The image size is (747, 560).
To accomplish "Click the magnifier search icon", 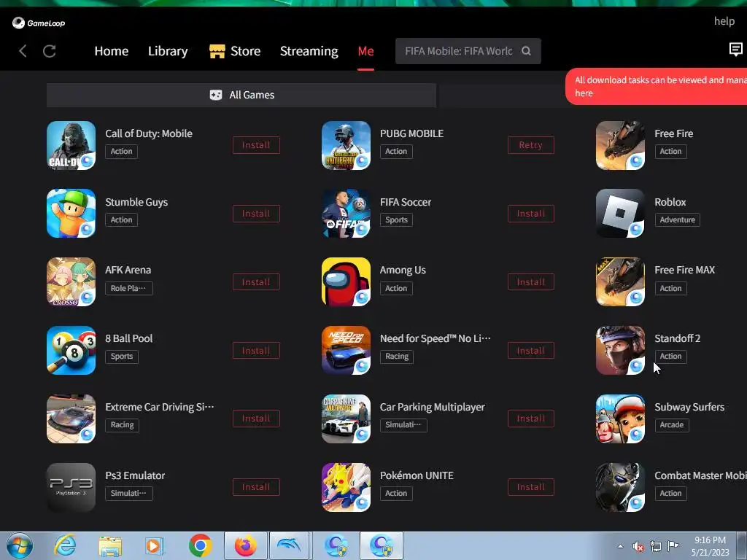I will [526, 51].
